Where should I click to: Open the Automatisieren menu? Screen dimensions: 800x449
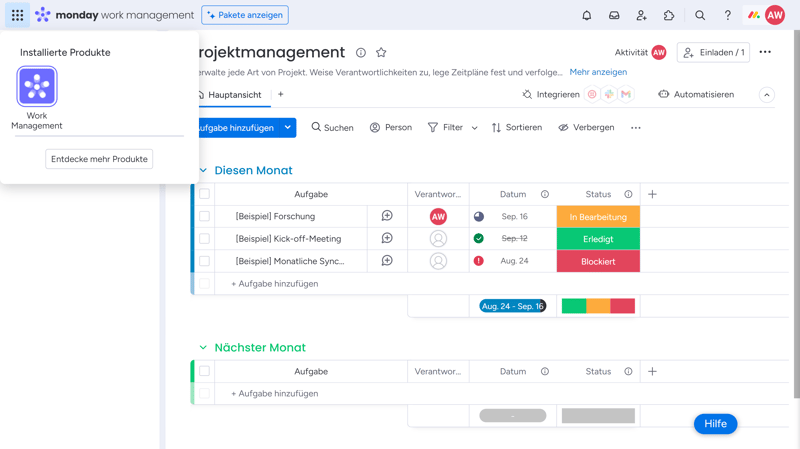[x=695, y=95]
